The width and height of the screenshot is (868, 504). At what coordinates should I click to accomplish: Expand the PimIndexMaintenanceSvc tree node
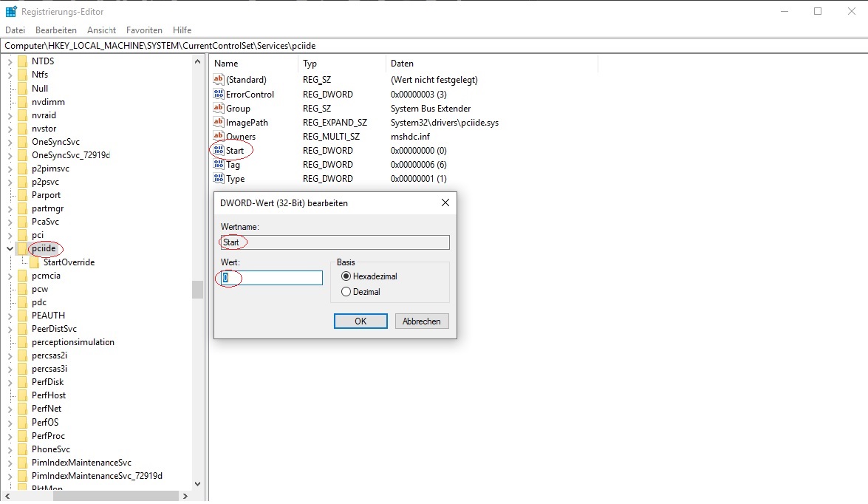pyautogui.click(x=10, y=463)
